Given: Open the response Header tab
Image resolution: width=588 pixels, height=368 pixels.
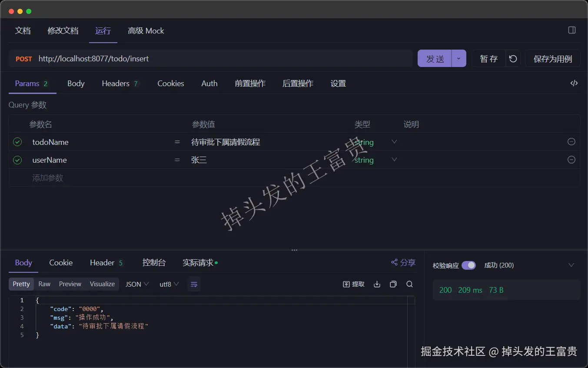Looking at the screenshot, I should pyautogui.click(x=106, y=263).
